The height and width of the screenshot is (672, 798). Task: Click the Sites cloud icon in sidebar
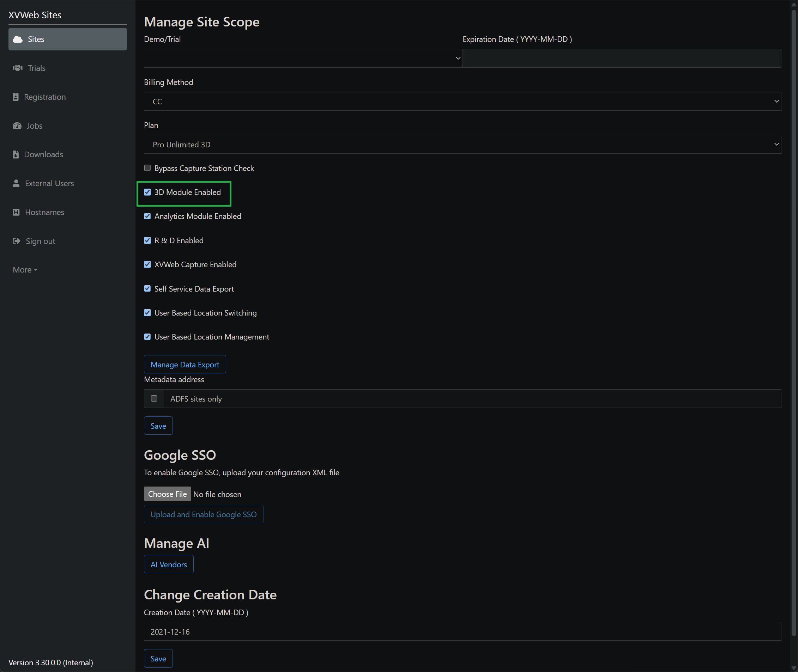click(18, 39)
